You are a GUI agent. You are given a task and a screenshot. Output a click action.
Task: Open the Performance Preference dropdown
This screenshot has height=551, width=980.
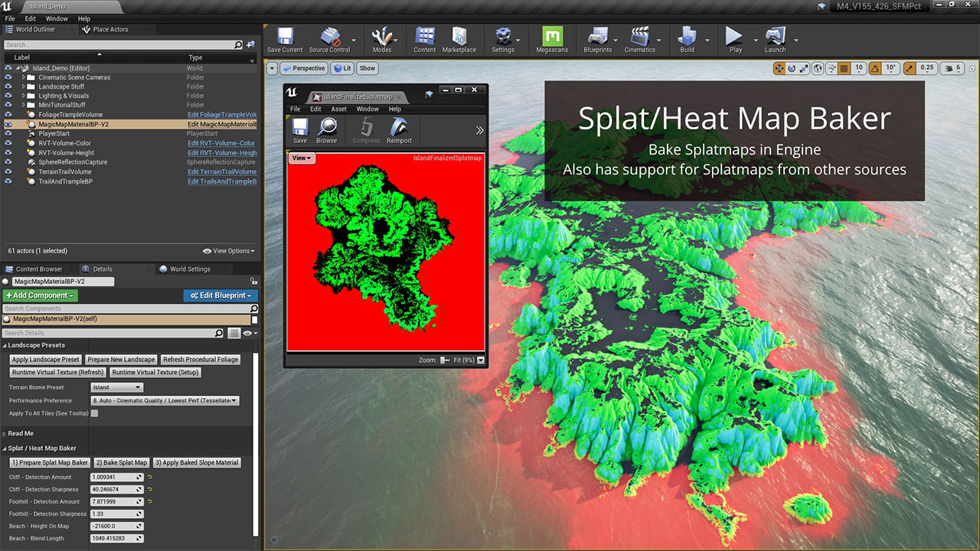[x=165, y=400]
